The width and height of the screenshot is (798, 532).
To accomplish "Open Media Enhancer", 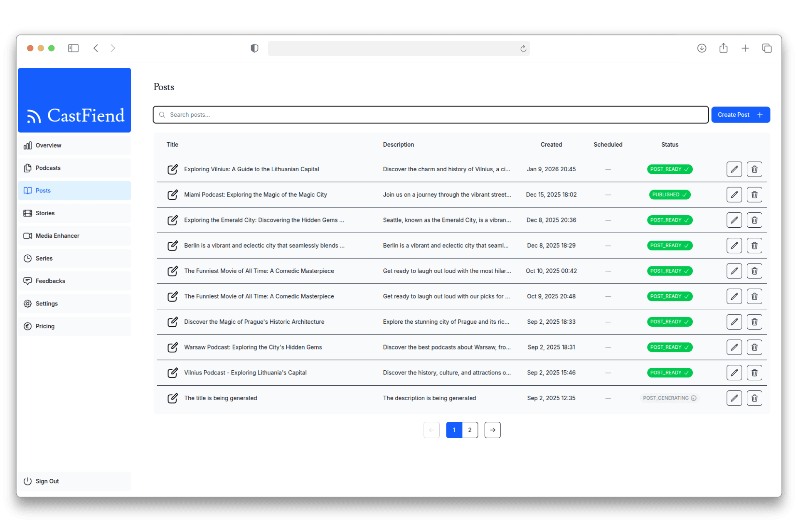I will pyautogui.click(x=74, y=236).
